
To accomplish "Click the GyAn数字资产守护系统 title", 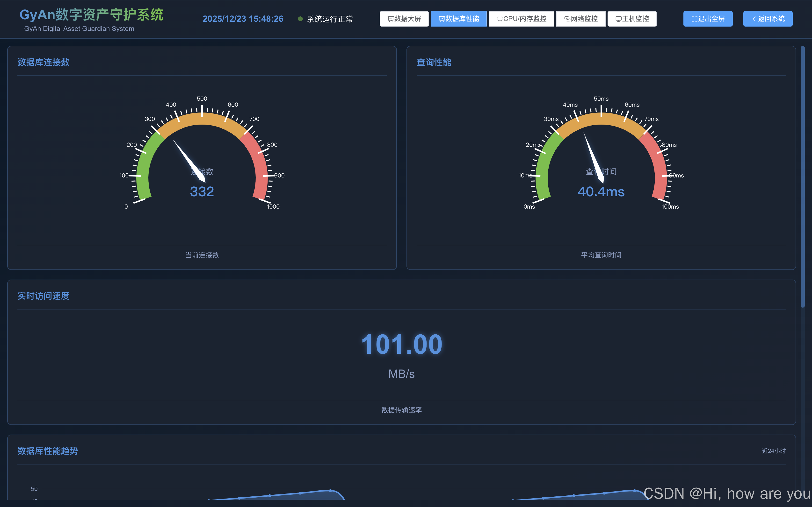I will tap(91, 15).
